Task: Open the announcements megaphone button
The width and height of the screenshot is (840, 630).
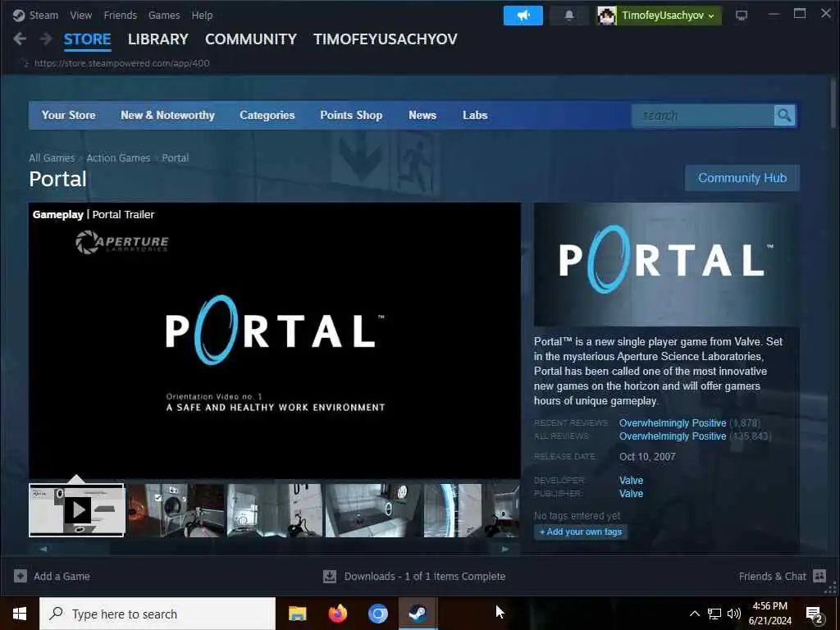Action: (x=523, y=16)
